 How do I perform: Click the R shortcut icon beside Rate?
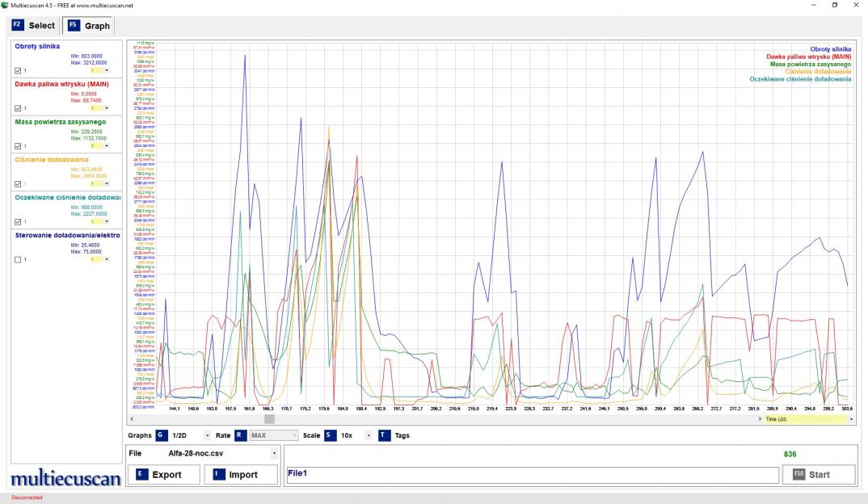coord(241,435)
